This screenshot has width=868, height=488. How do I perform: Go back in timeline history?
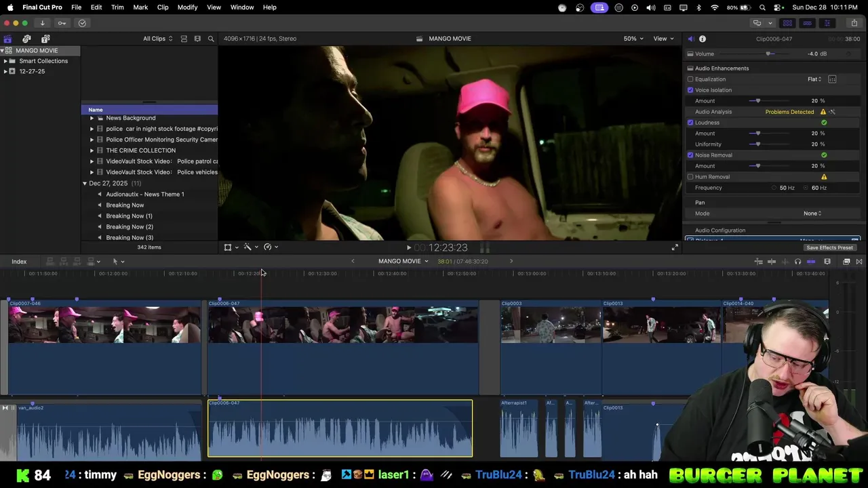[x=353, y=261]
